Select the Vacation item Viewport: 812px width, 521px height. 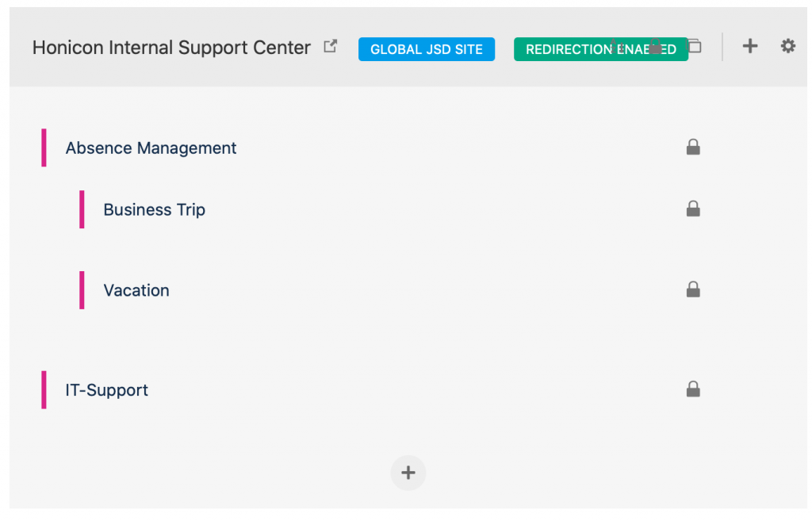click(x=136, y=290)
